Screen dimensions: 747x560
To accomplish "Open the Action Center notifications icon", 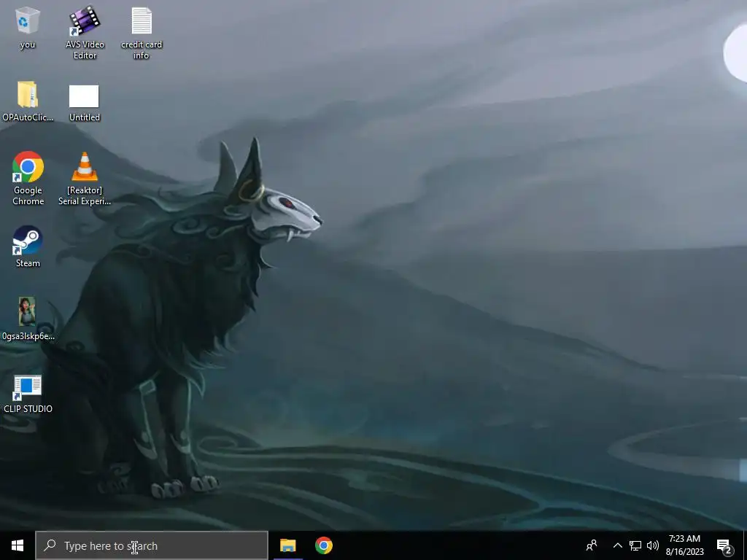I will tap(724, 545).
